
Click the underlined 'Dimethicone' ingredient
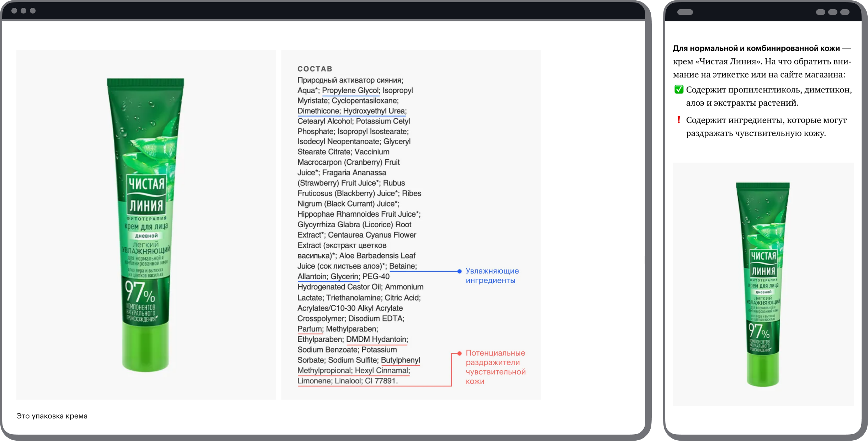point(318,111)
